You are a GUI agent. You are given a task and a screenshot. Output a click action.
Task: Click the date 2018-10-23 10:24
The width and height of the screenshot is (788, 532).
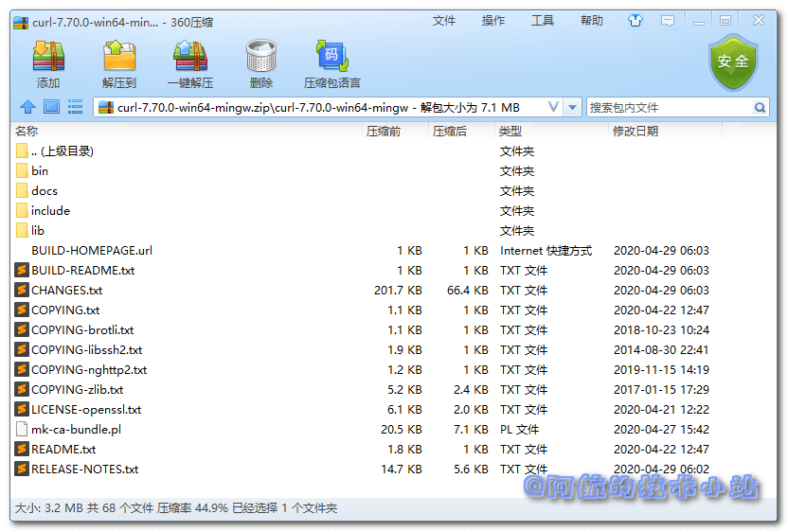pyautogui.click(x=661, y=330)
